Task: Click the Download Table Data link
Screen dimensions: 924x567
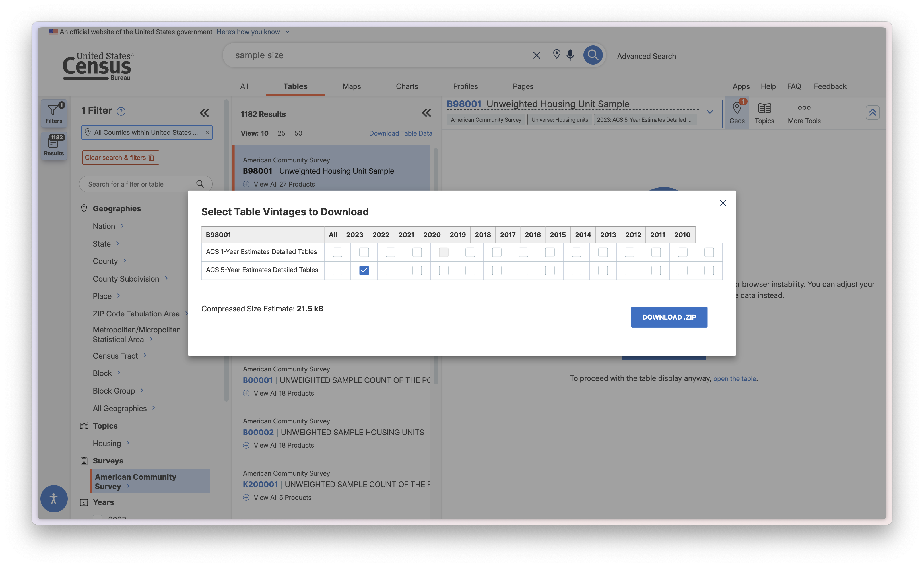Action: click(x=400, y=133)
